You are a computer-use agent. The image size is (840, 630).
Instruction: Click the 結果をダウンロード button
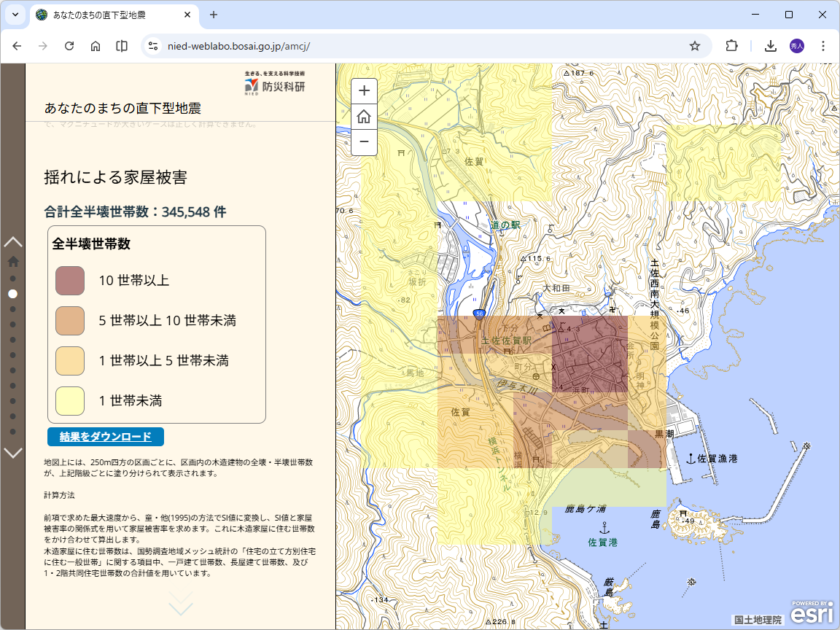coord(106,437)
